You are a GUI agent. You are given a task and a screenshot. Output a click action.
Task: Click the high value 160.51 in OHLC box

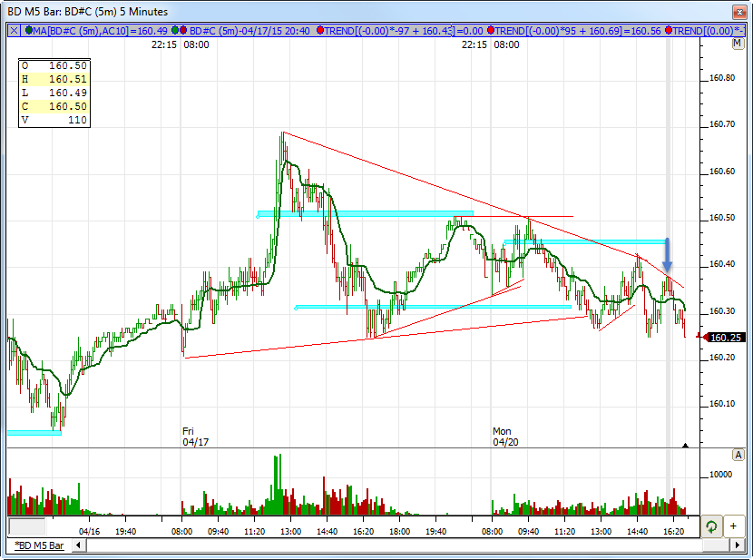pos(68,79)
